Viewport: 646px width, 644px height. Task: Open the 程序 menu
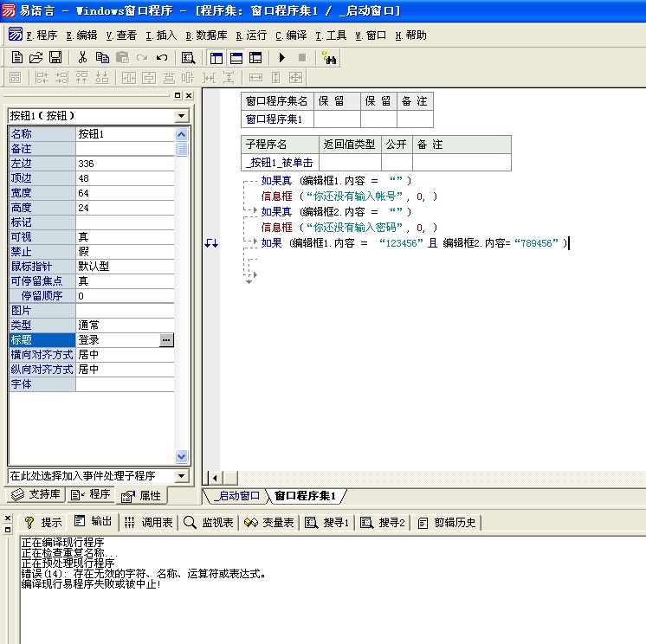pos(42,35)
